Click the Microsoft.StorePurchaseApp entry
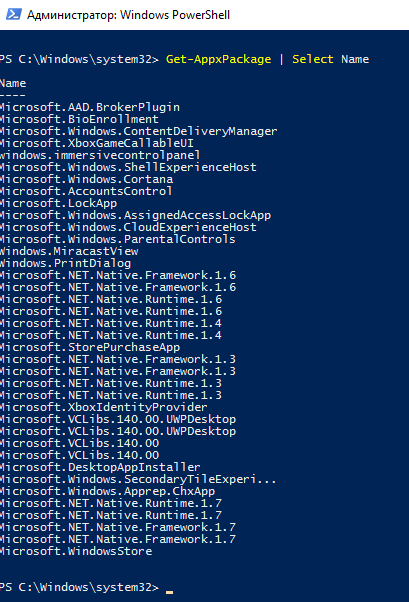The width and height of the screenshot is (409, 602). [x=90, y=347]
